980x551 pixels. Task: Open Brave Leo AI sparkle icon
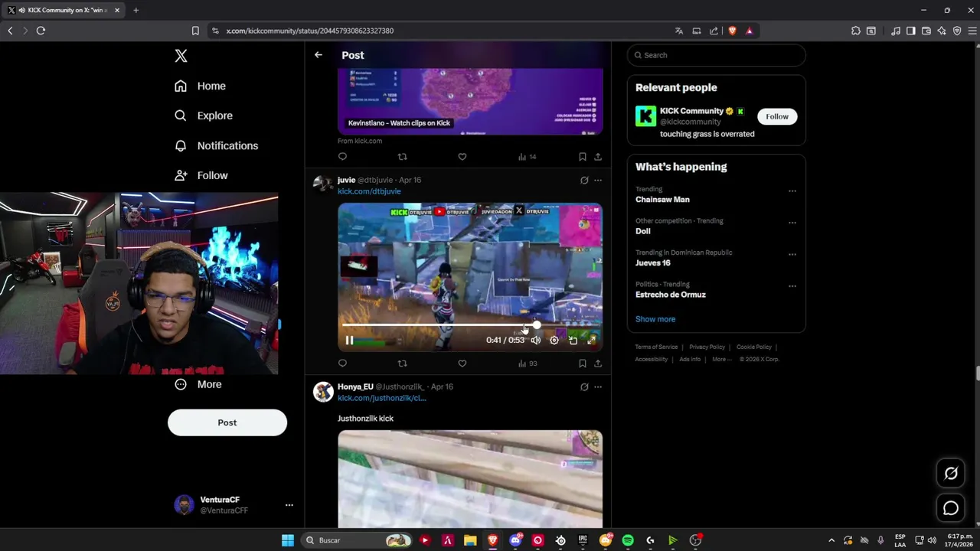point(942,31)
